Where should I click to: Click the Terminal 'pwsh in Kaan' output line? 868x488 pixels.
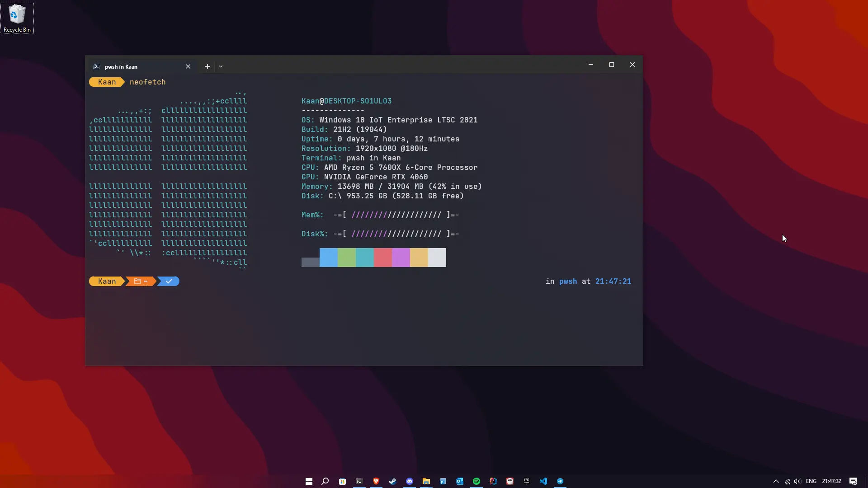click(x=351, y=158)
